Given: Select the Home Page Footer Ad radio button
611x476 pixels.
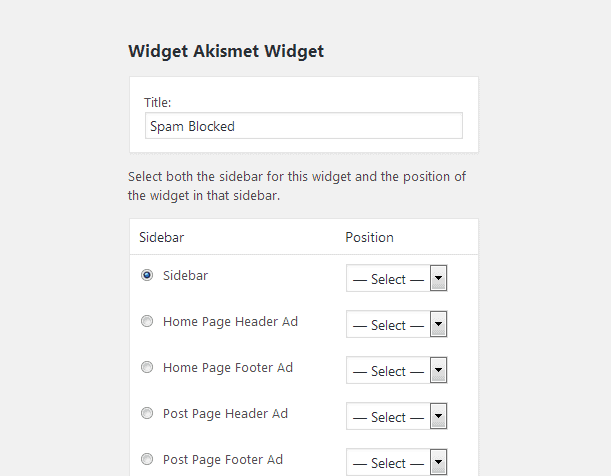Looking at the screenshot, I should pyautogui.click(x=147, y=367).
